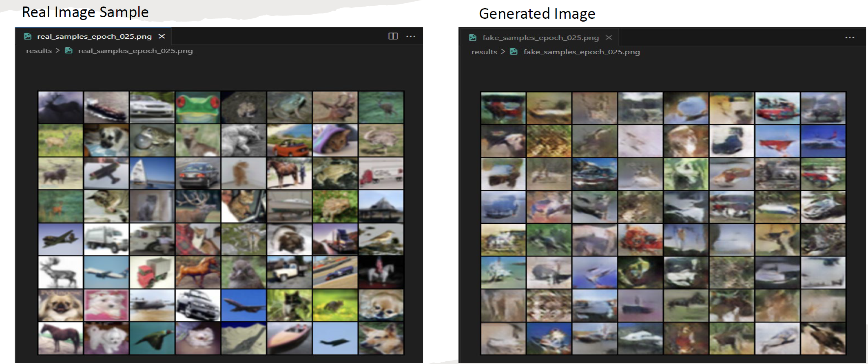Close the real_samples_epoch_025.png tab
868x364 pixels.
click(162, 36)
